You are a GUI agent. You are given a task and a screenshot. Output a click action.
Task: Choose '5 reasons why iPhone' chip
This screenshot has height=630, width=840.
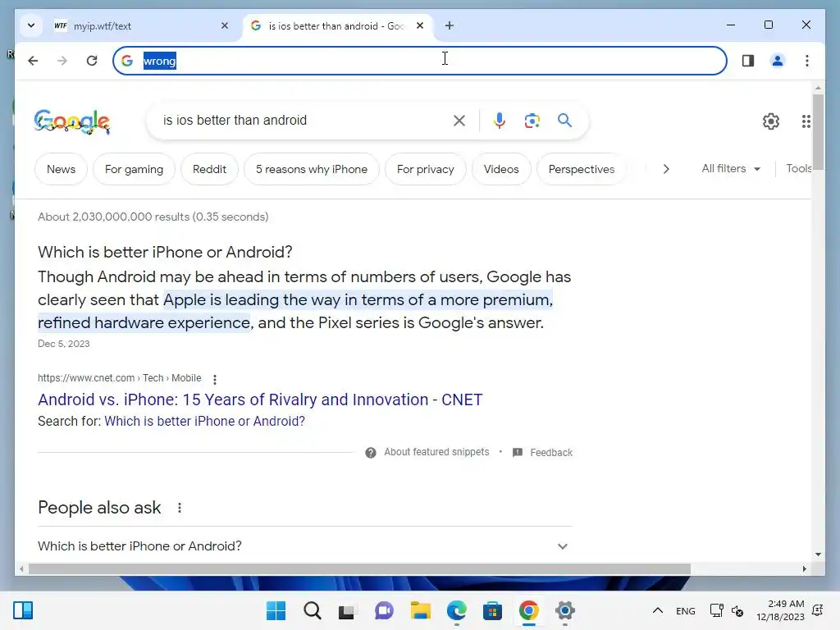click(x=312, y=169)
